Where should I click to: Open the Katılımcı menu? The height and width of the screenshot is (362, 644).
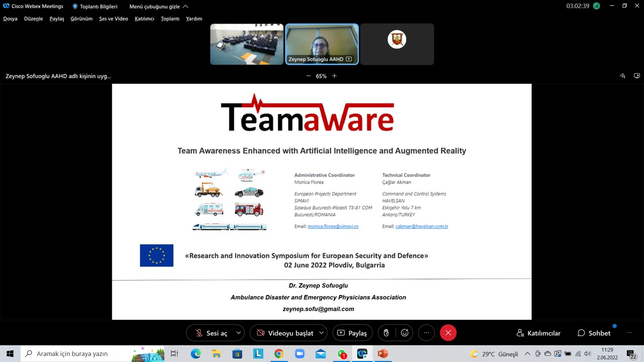tap(144, 19)
